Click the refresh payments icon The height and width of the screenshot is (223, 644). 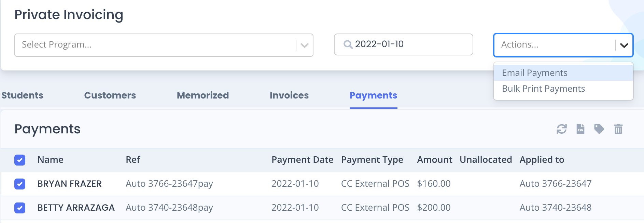point(562,129)
